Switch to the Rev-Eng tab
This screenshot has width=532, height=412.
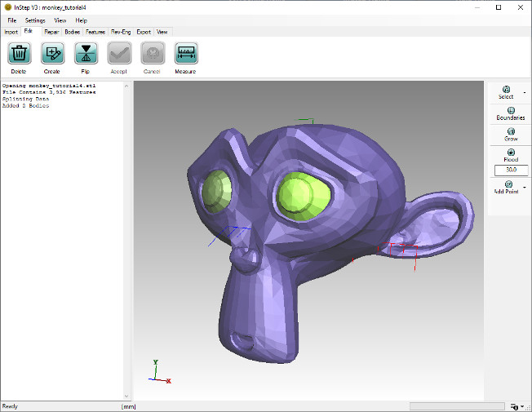121,31
